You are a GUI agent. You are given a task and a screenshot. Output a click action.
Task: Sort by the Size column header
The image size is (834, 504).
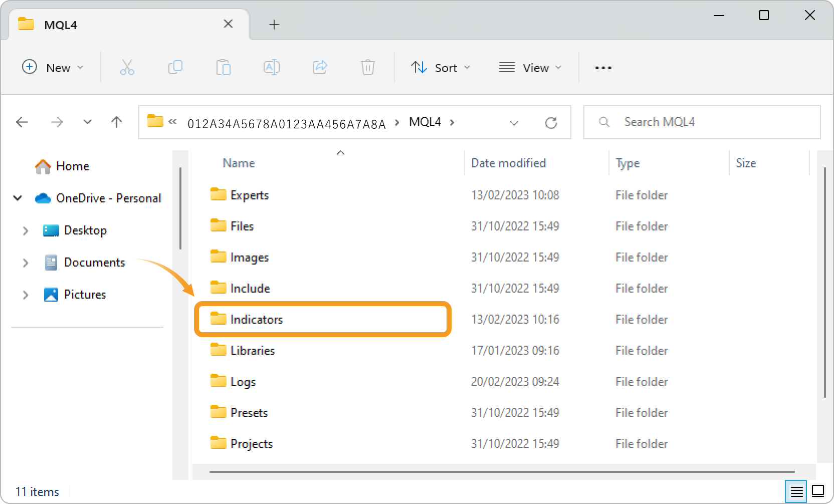pos(745,163)
